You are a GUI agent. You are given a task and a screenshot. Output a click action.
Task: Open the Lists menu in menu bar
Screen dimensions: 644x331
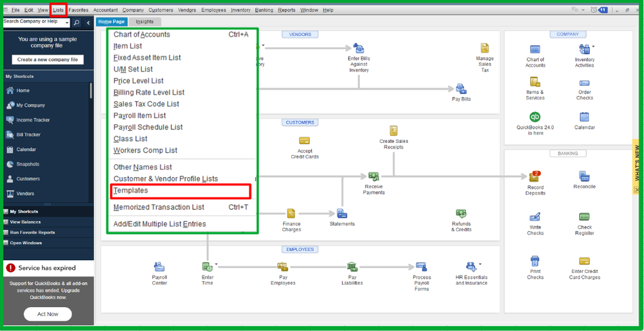coord(58,10)
